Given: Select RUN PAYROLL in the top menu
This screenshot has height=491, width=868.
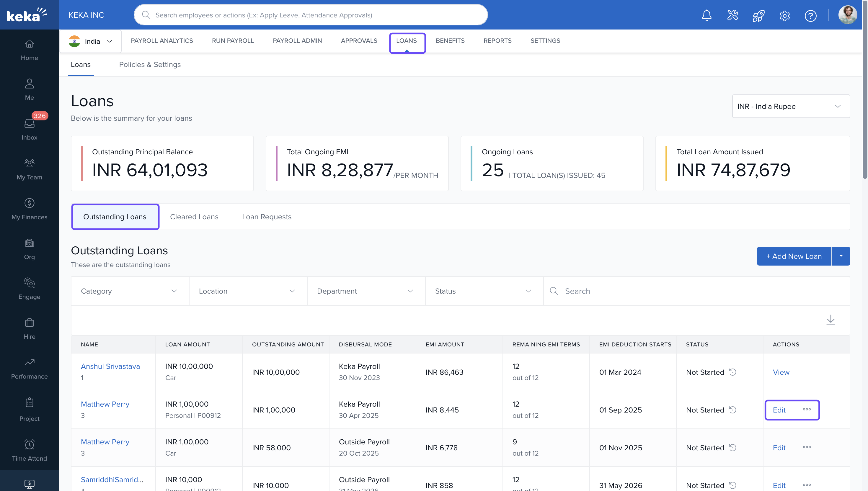Looking at the screenshot, I should [233, 40].
